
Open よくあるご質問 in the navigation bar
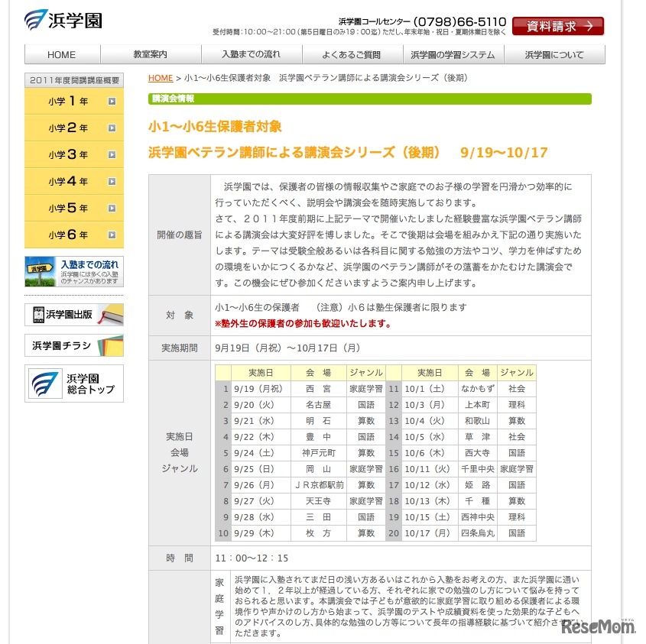[352, 54]
